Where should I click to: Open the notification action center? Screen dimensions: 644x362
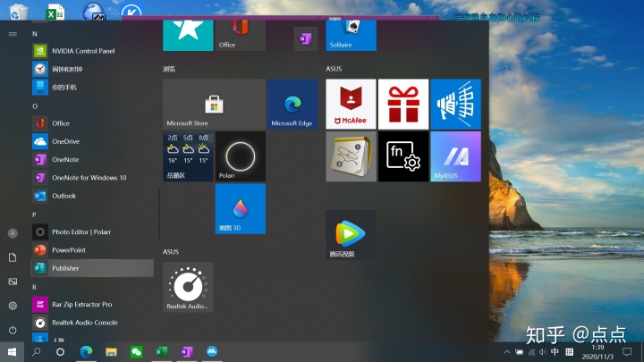(x=627, y=352)
